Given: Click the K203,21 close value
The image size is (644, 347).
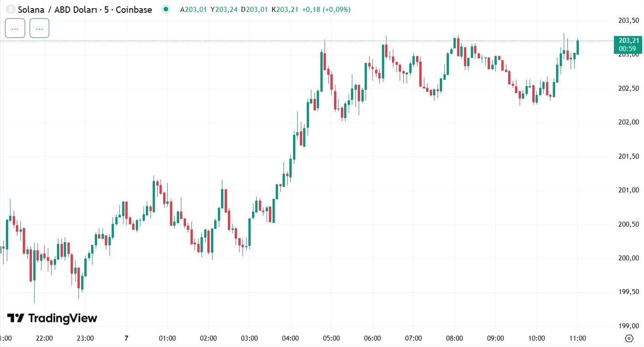Looking at the screenshot, I should coord(284,10).
